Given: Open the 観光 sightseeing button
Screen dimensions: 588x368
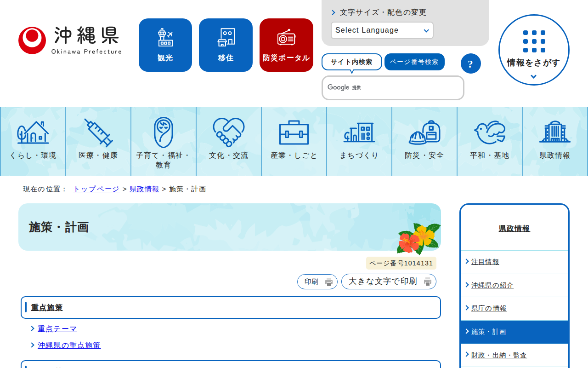Looking at the screenshot, I should tap(165, 45).
